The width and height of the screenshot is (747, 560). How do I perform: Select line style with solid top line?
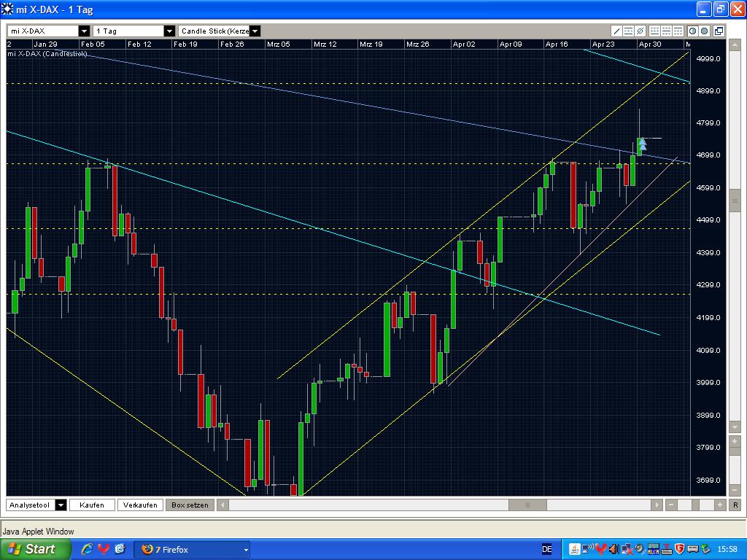click(678, 31)
